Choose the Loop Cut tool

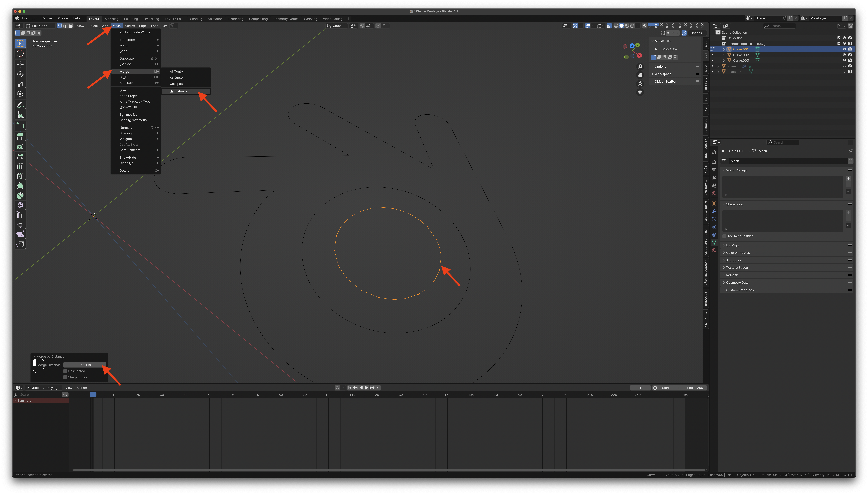point(20,166)
